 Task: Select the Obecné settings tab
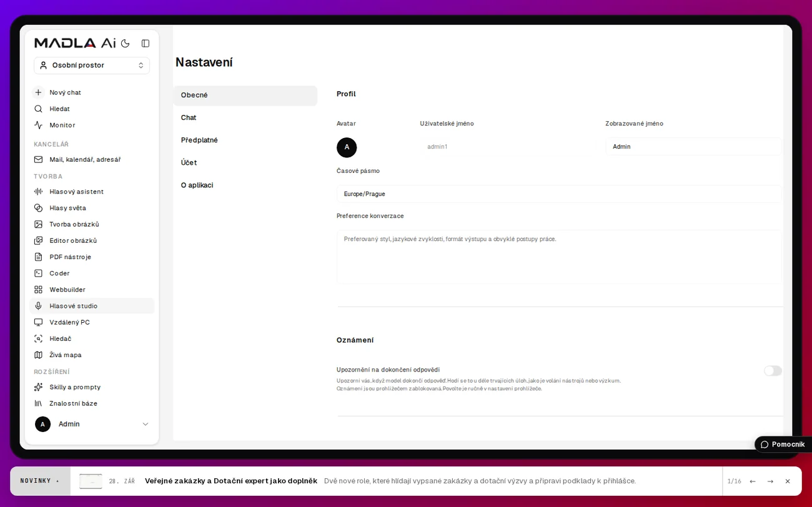(245, 95)
